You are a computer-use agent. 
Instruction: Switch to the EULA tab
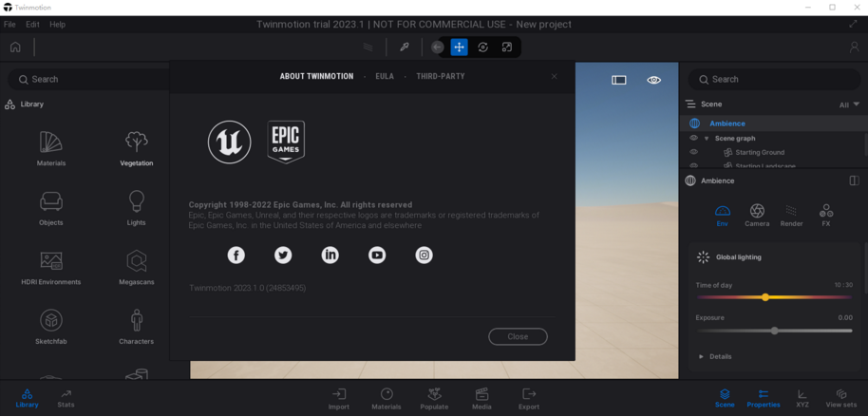(385, 76)
